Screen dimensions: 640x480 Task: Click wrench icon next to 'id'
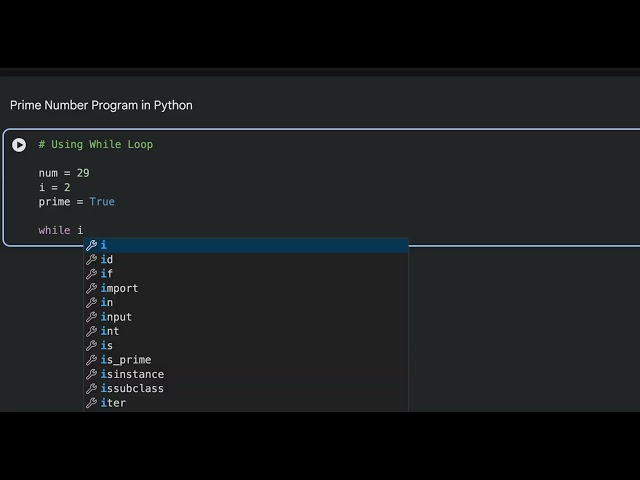click(x=91, y=259)
